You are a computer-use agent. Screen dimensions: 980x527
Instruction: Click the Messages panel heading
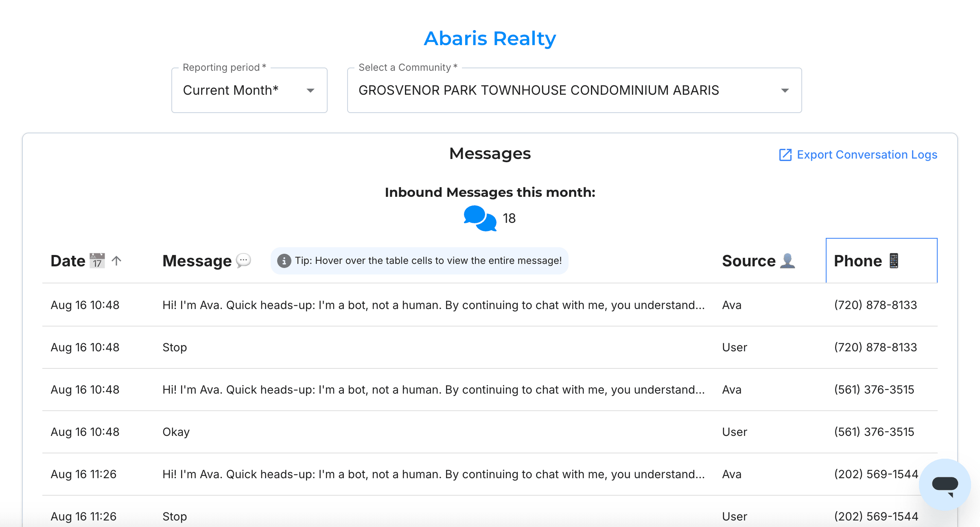(x=490, y=154)
